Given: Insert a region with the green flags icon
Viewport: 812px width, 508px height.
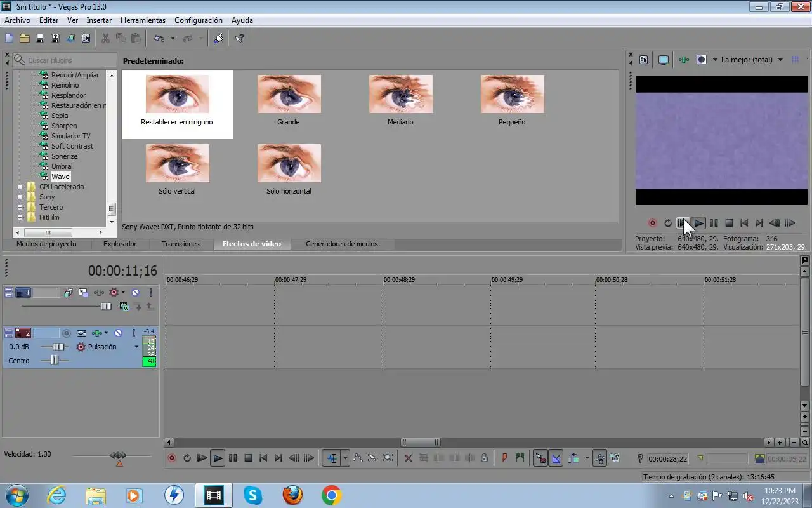Looking at the screenshot, I should [x=520, y=458].
